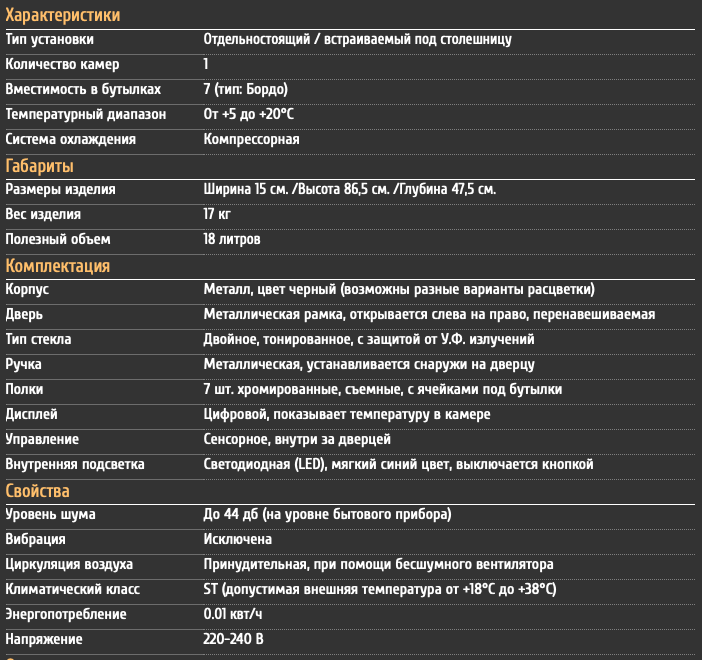Click the Габариты section heading

(39, 166)
